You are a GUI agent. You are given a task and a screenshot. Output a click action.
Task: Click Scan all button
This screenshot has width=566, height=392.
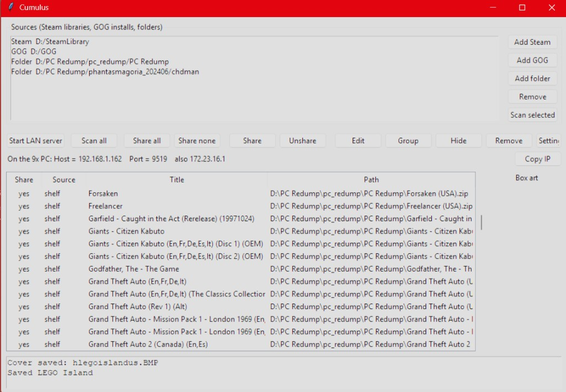click(x=94, y=141)
